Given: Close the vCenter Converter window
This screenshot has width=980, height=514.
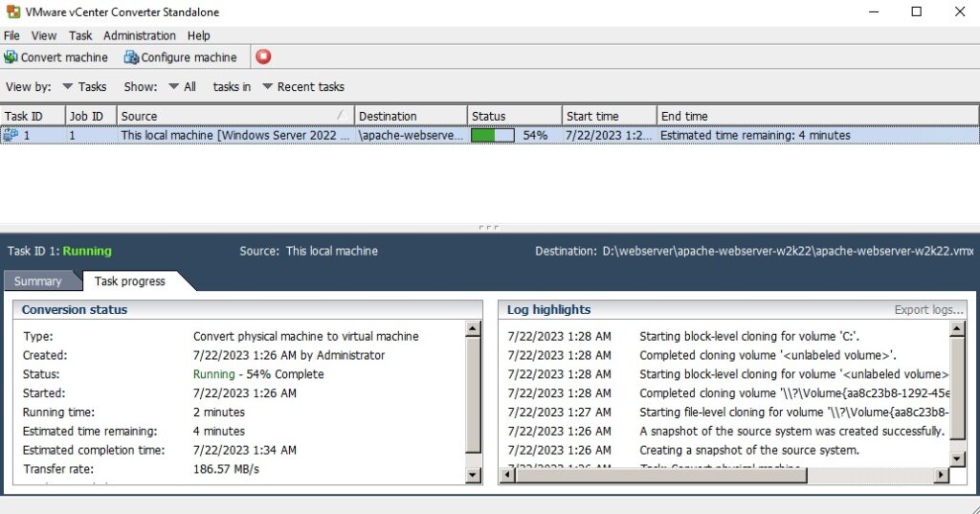Looking at the screenshot, I should pos(960,11).
